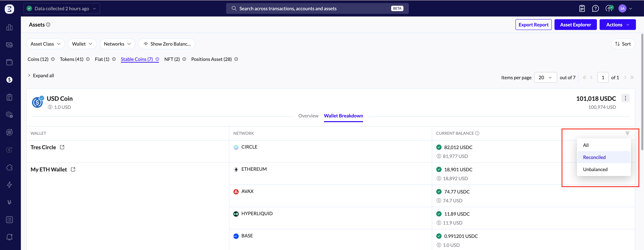Open the clipboard icon in top bar
The height and width of the screenshot is (250, 644).
pyautogui.click(x=582, y=9)
